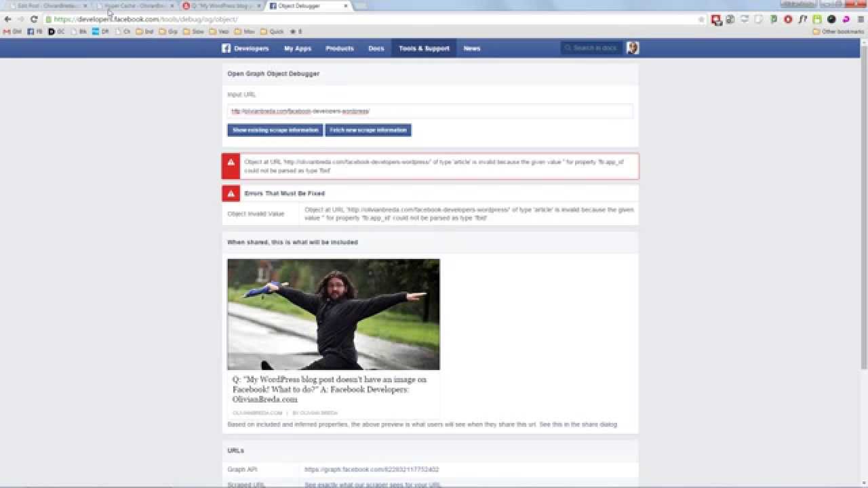
Task: Open the Other bookmarks folder
Action: 838,31
